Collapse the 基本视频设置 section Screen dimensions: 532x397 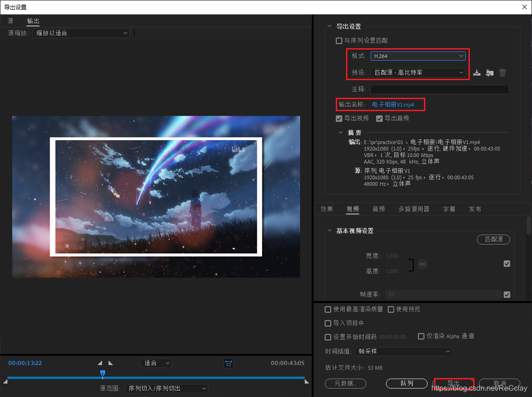click(329, 231)
